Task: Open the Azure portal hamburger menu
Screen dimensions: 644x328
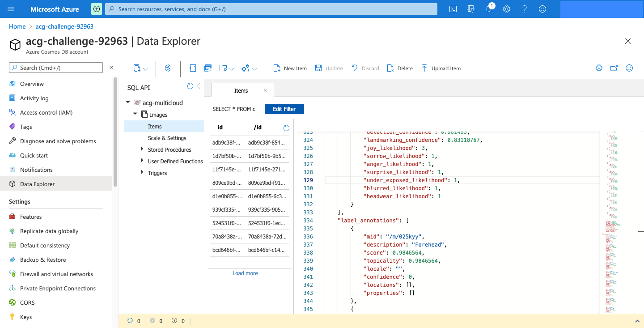Action: (x=11, y=9)
